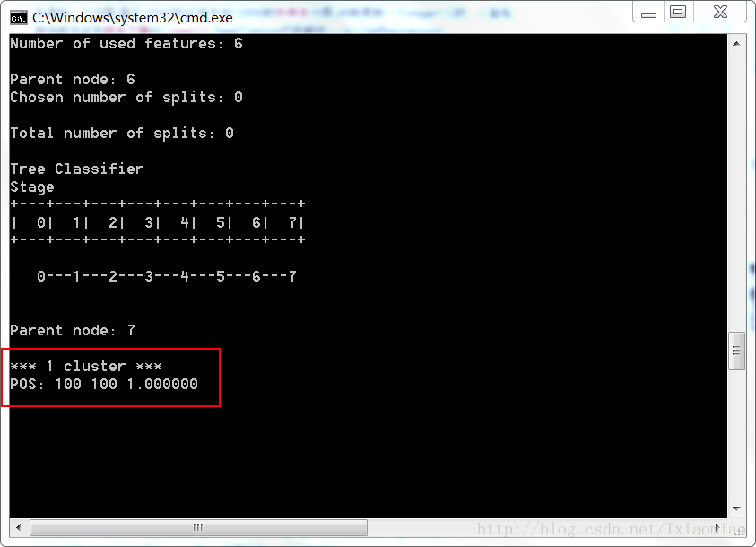This screenshot has width=756, height=547.
Task: Click the '*** 1 cluster ***' output line
Action: point(86,366)
